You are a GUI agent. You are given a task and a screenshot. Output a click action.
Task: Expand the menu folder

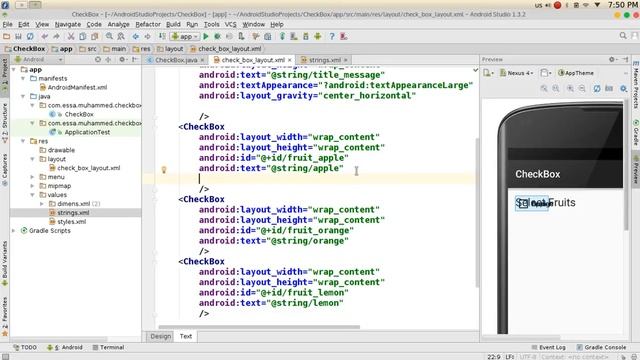click(33, 177)
